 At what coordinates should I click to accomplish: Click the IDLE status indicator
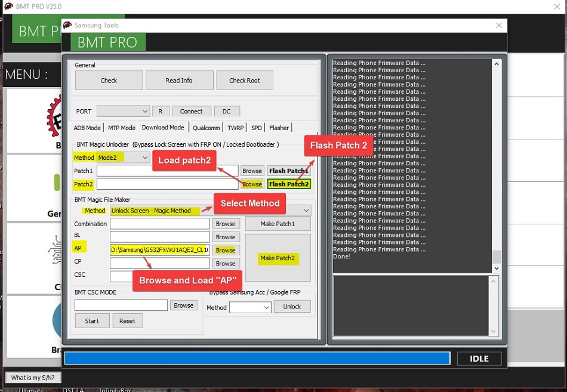479,359
